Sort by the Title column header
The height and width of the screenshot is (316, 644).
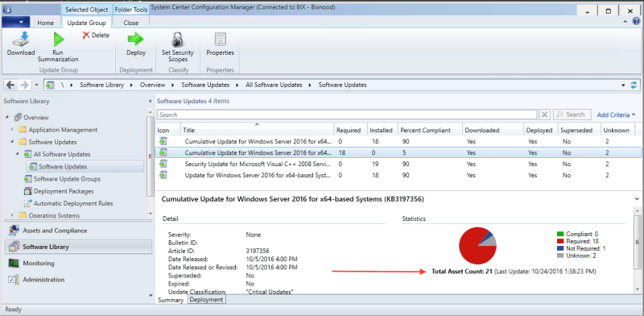tap(257, 130)
